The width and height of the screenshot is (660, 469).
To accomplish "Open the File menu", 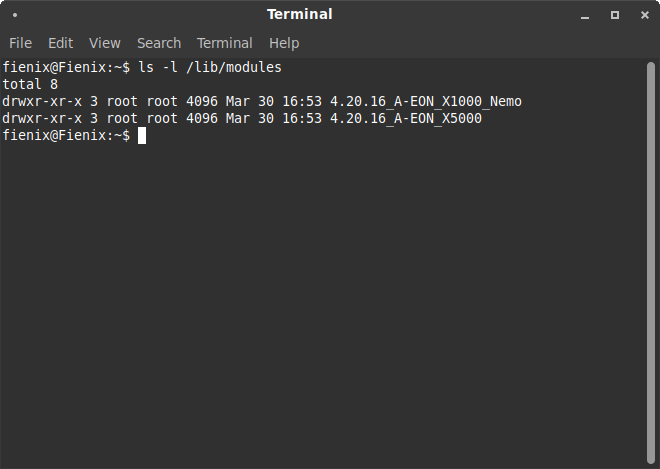I will [x=20, y=43].
